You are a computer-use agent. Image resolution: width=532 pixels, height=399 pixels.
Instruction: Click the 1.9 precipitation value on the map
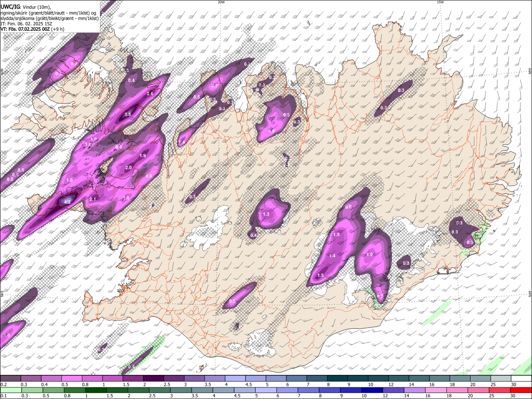(x=142, y=155)
